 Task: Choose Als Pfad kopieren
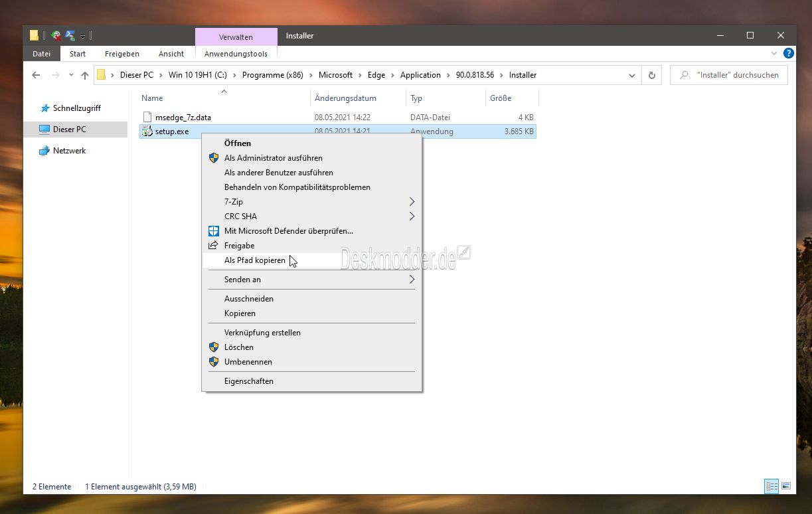311,260
